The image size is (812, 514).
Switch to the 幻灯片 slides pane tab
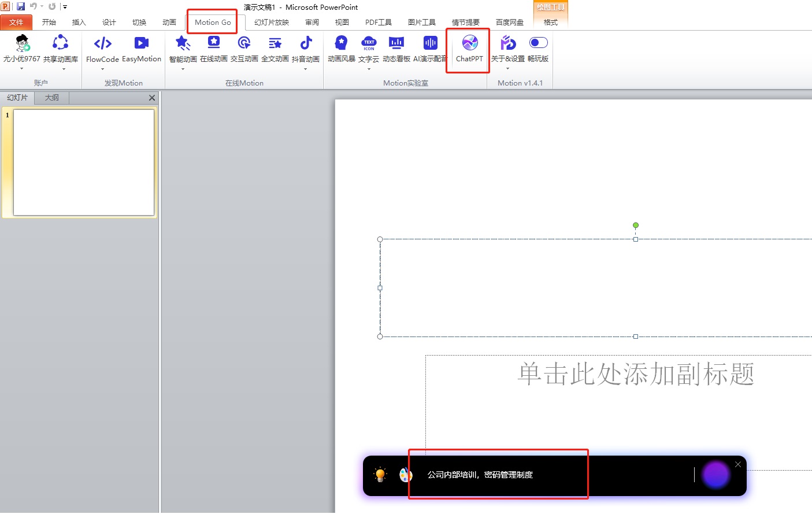[x=17, y=98]
